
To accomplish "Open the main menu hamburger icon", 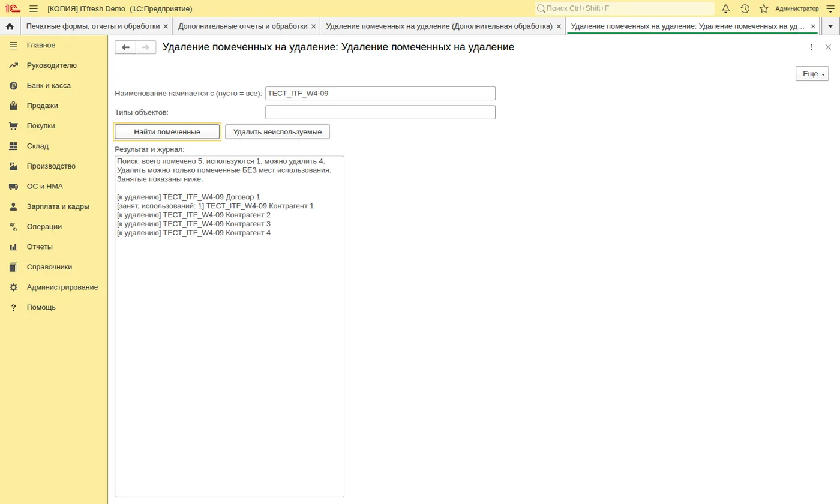I will [x=34, y=8].
